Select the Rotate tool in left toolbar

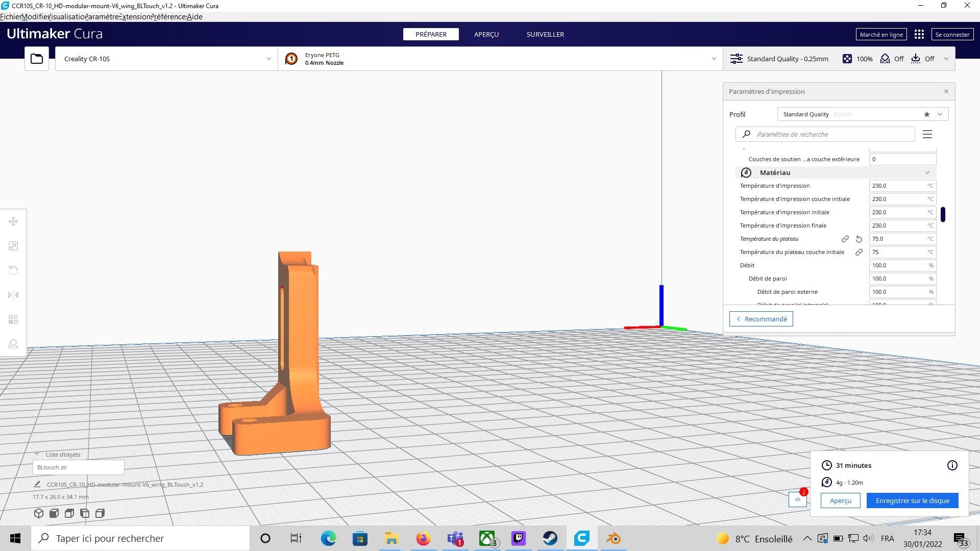(13, 270)
